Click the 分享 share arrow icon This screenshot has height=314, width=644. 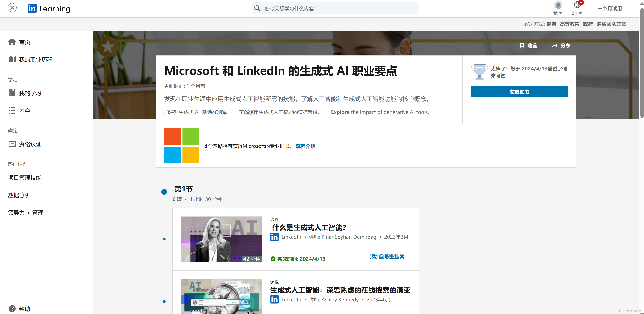point(555,46)
